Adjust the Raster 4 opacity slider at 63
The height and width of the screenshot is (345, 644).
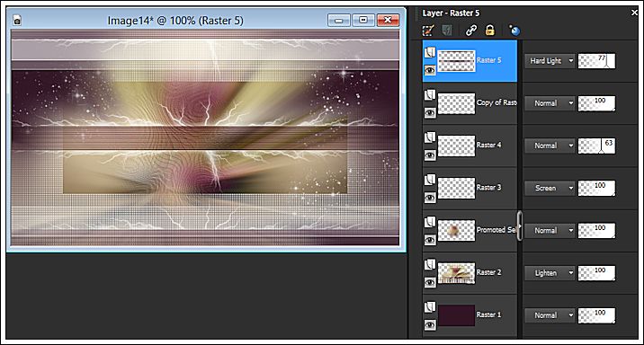coord(596,146)
